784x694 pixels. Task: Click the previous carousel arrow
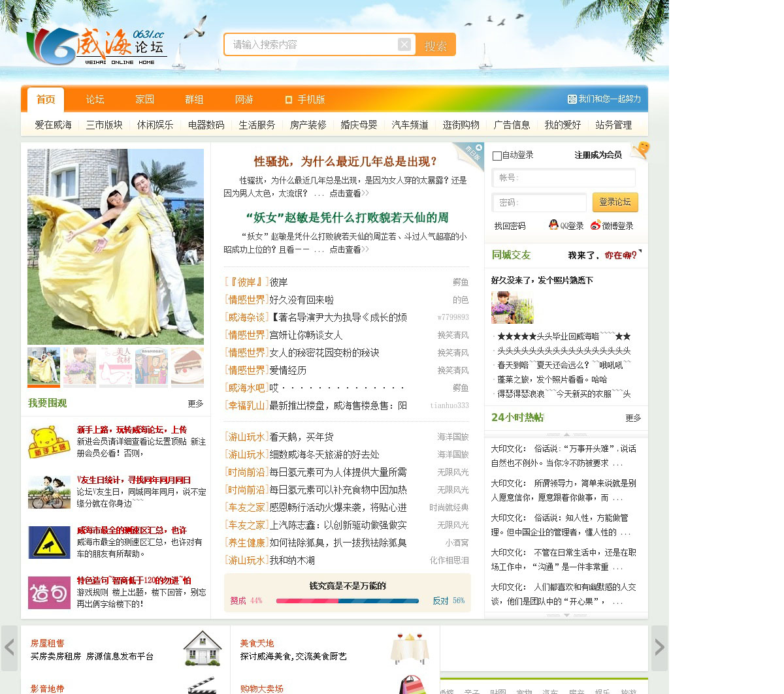[x=9, y=648]
